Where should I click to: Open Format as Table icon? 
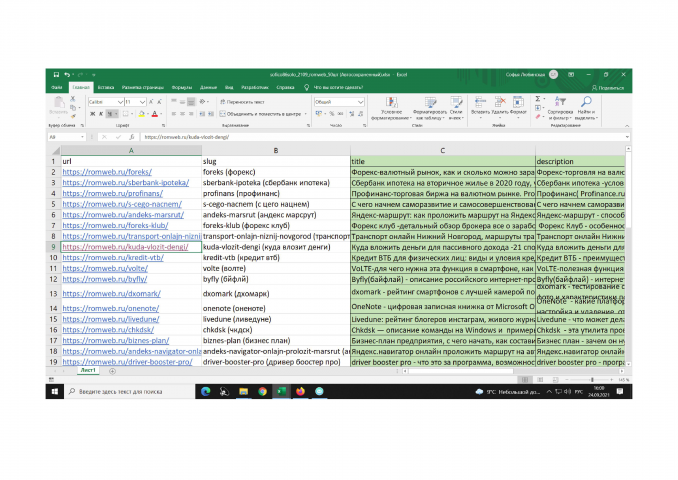[430, 102]
